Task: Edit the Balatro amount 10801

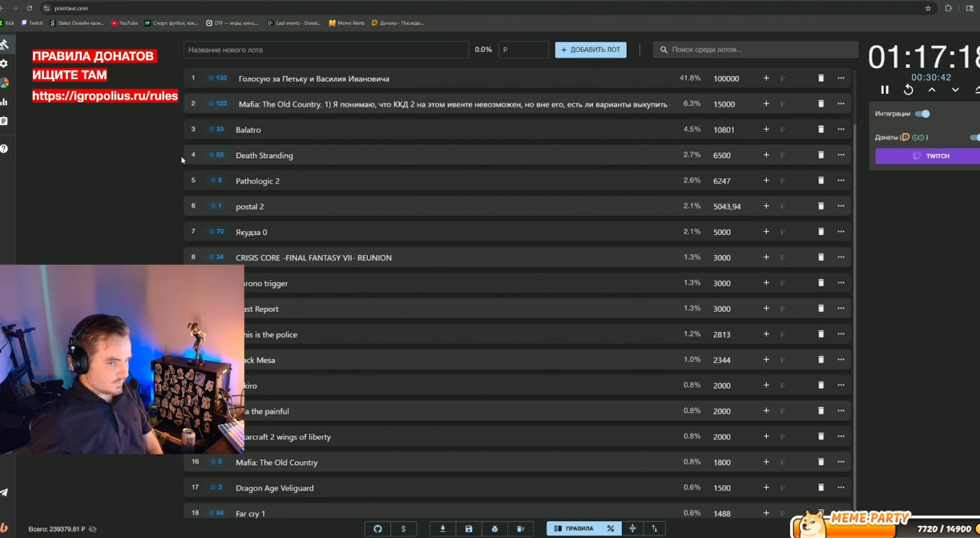Action: pyautogui.click(x=724, y=130)
